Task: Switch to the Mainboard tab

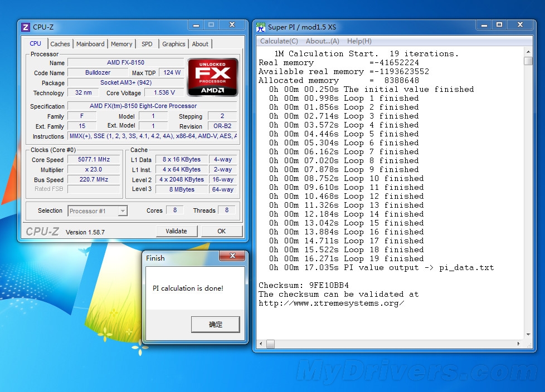Action: pyautogui.click(x=90, y=44)
